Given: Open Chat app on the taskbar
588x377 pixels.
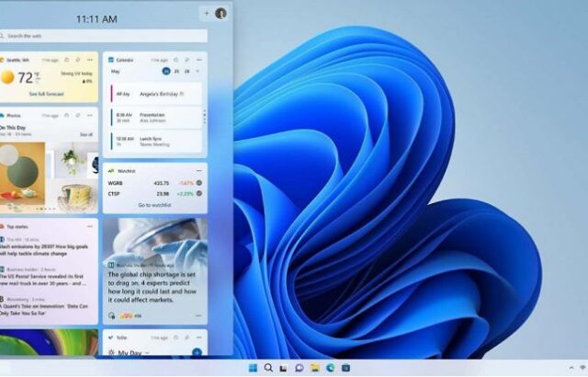Looking at the screenshot, I should click(300, 368).
